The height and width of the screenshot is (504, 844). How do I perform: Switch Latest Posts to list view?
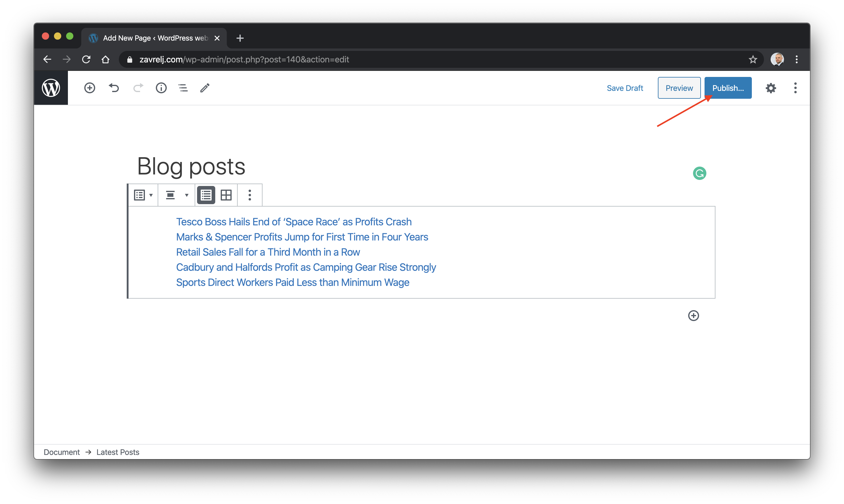point(206,195)
